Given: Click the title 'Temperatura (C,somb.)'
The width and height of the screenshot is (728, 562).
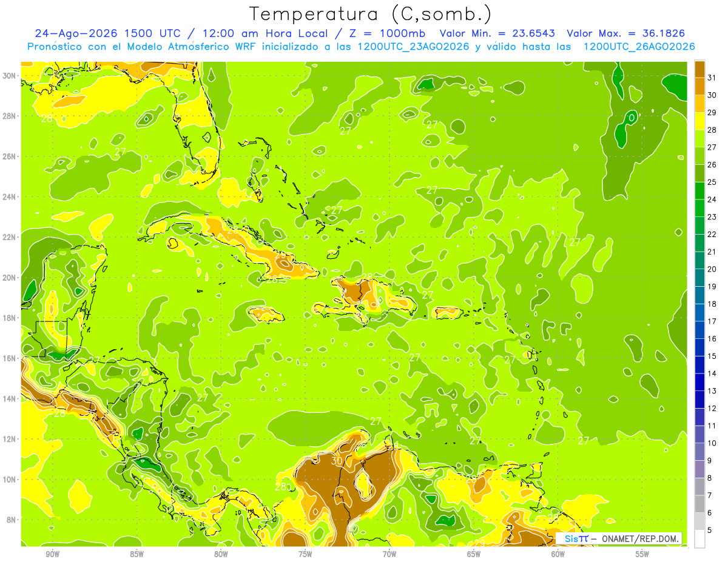Looking at the screenshot, I should point(370,14).
